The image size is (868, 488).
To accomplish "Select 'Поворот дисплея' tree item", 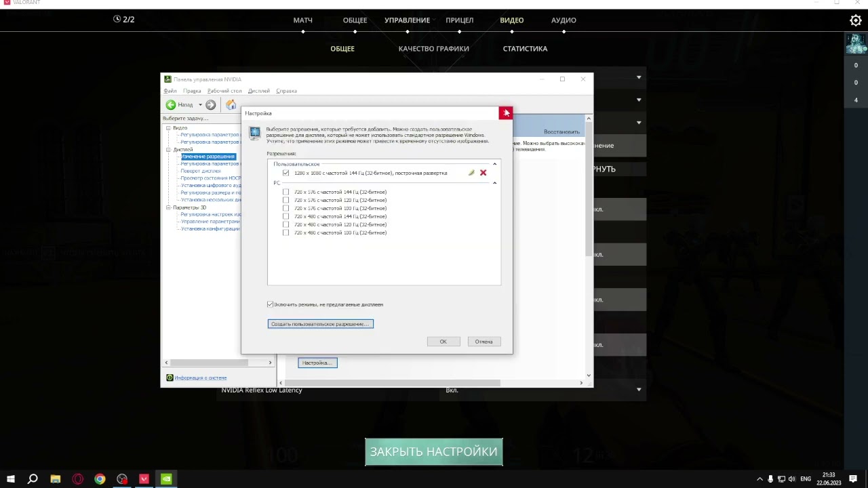I will tap(201, 171).
